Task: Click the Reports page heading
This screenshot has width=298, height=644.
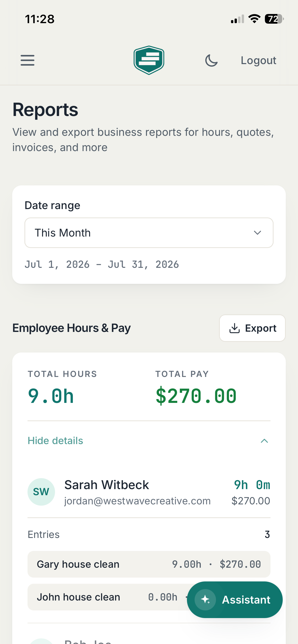Action: pyautogui.click(x=45, y=110)
